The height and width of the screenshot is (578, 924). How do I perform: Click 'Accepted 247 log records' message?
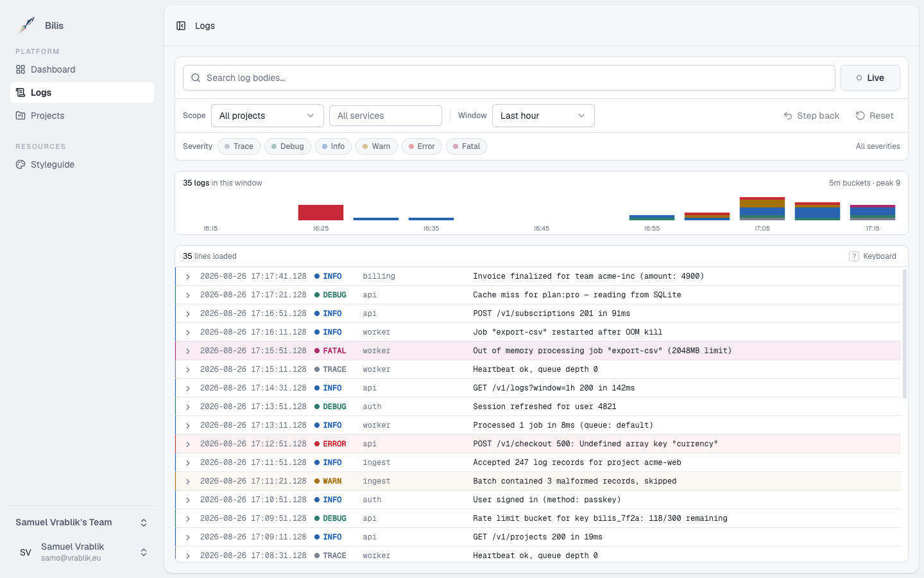pos(577,462)
